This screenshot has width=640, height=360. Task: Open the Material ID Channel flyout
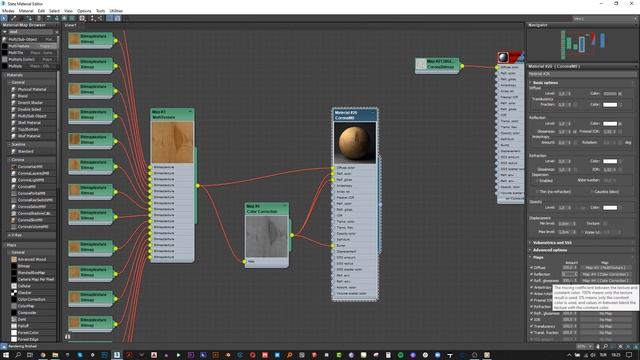click(x=82, y=18)
